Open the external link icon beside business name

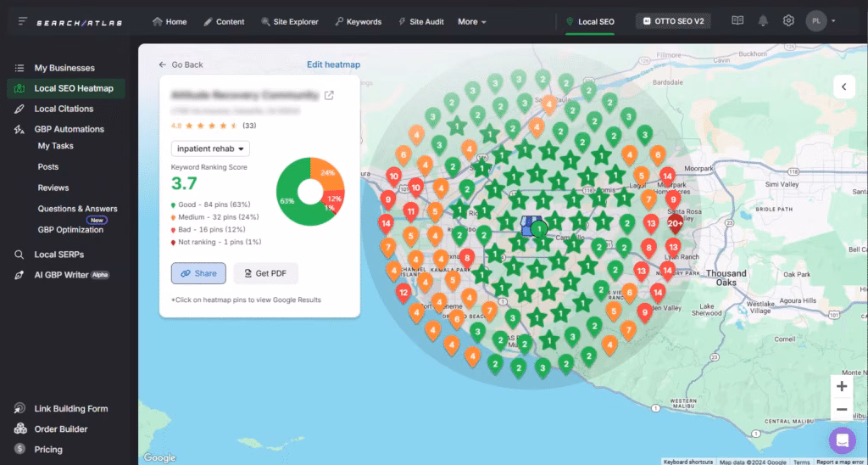click(329, 95)
